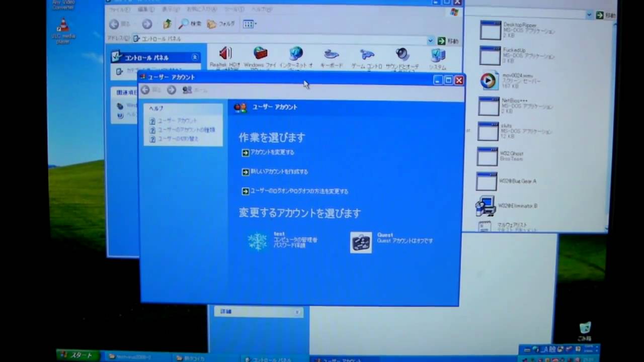This screenshot has width=644, height=362.
Task: Collapse the コントロール パネル side panel chevron
Action: (x=194, y=57)
